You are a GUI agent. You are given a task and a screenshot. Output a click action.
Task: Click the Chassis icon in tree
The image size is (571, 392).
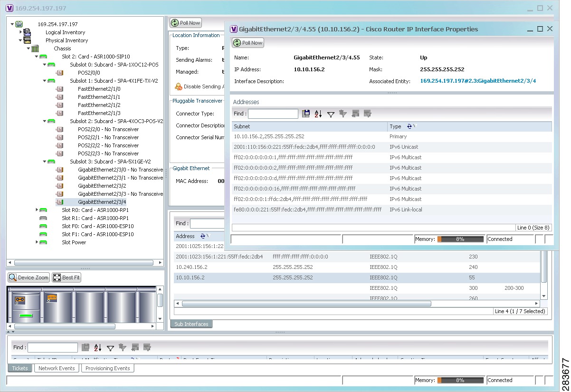pos(35,48)
